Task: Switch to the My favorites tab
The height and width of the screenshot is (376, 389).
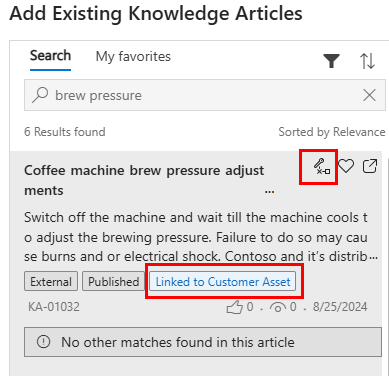Action: coord(133,56)
